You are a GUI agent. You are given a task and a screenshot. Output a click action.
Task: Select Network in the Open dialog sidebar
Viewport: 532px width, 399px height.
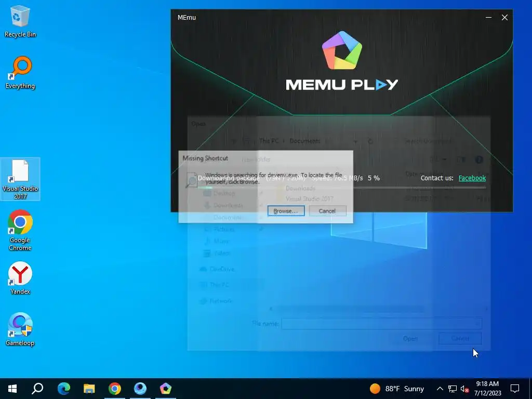tap(216, 301)
